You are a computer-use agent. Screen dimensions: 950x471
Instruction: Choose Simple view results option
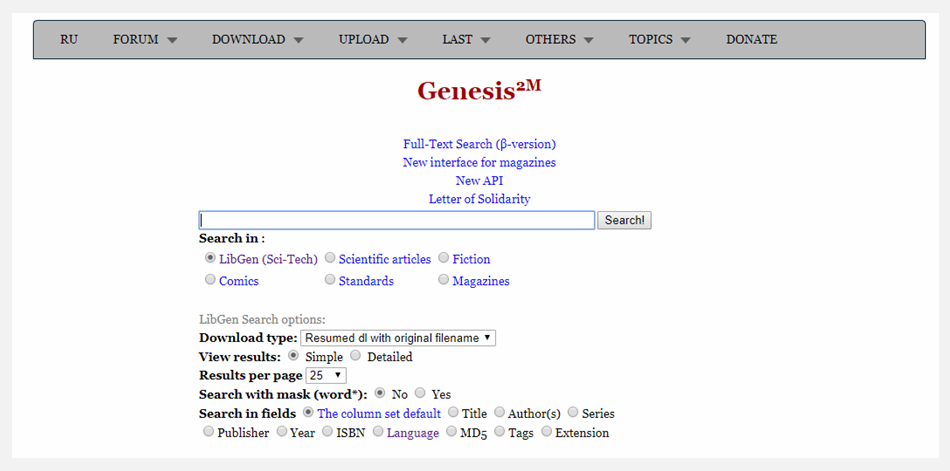tap(293, 355)
